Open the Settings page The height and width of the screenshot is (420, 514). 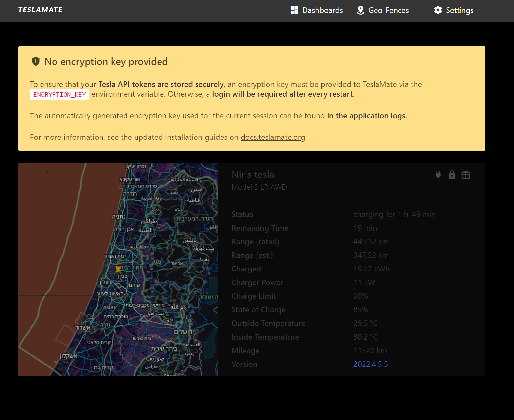[454, 10]
